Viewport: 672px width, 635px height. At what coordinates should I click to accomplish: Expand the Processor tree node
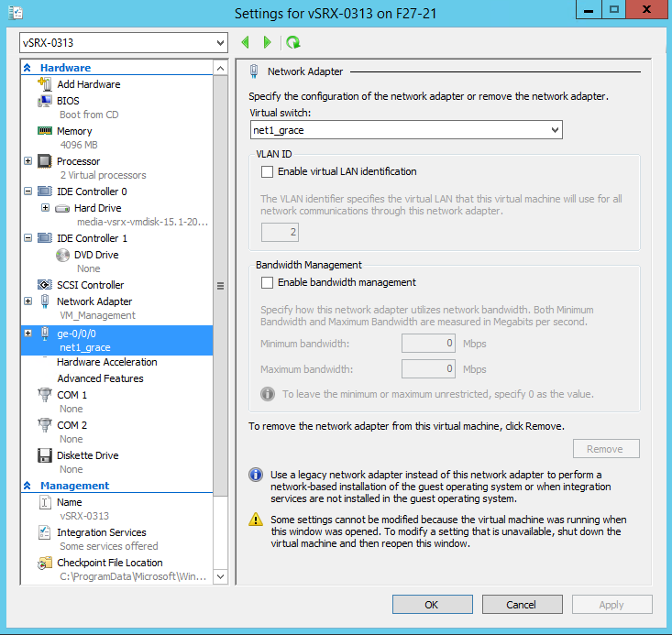(x=28, y=161)
